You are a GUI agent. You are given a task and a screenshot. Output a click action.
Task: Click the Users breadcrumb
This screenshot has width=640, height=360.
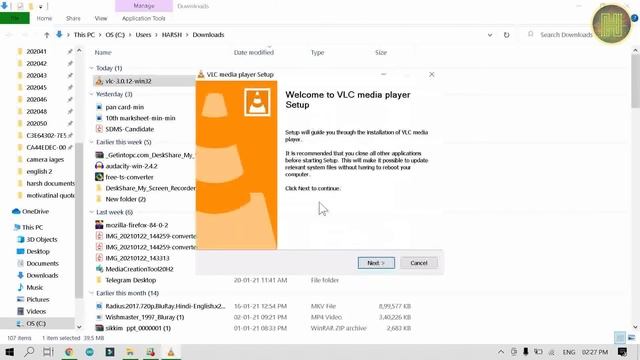click(143, 35)
